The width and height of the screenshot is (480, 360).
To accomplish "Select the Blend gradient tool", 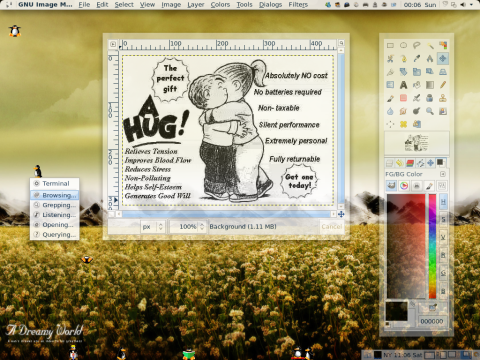I will [430, 85].
